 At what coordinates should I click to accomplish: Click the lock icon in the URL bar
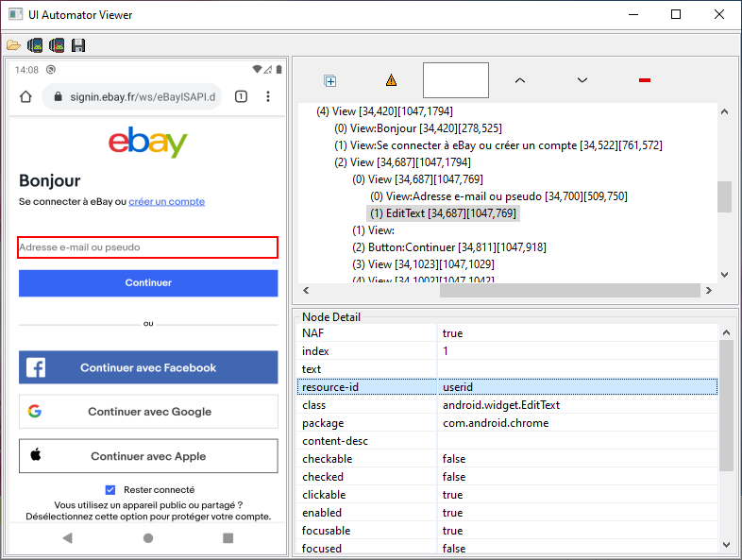pos(58,96)
